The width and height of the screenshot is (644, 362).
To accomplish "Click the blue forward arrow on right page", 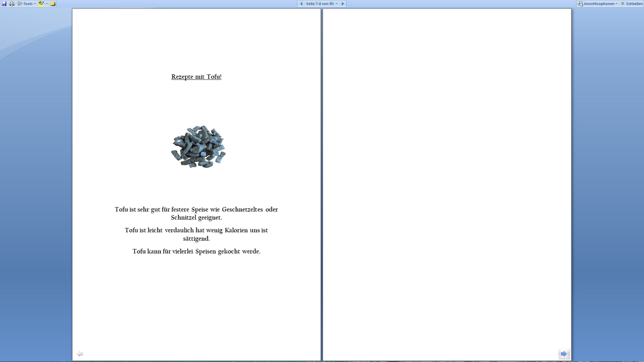I will [563, 353].
